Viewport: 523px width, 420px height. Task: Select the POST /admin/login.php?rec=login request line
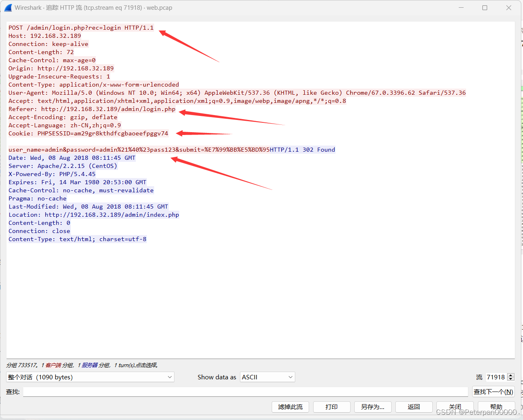click(x=81, y=28)
